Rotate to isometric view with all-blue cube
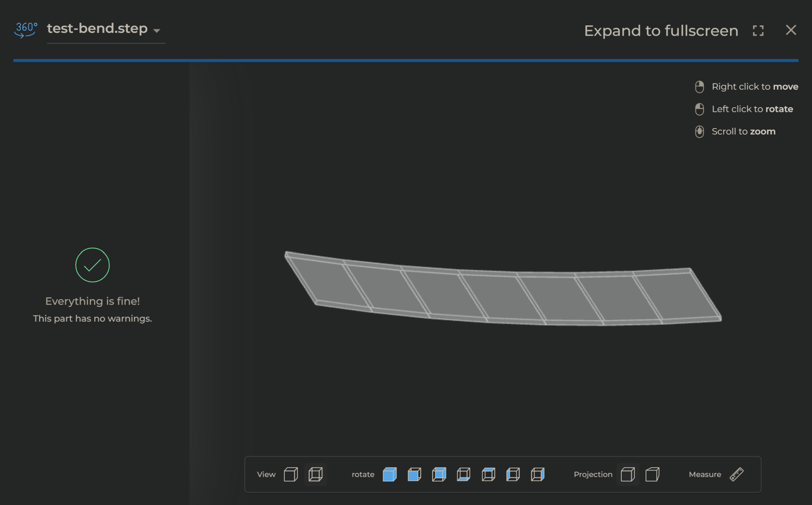This screenshot has width=812, height=505. pos(390,474)
